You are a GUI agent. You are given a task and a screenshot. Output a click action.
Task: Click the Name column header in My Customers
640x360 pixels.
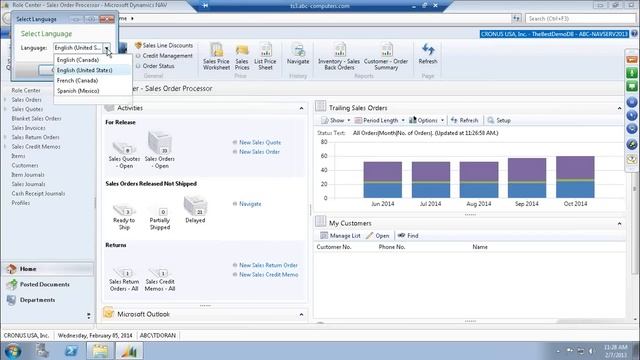coord(480,247)
